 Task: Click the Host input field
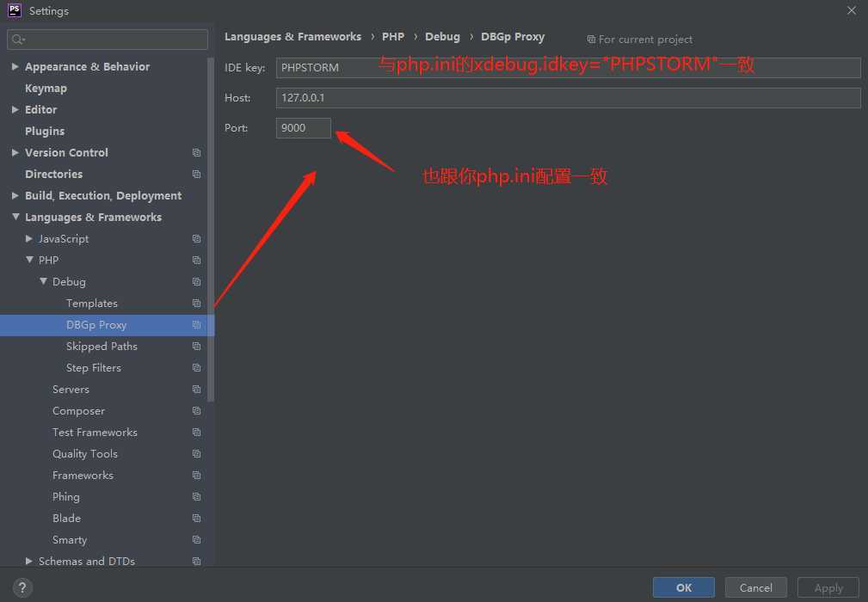[569, 98]
